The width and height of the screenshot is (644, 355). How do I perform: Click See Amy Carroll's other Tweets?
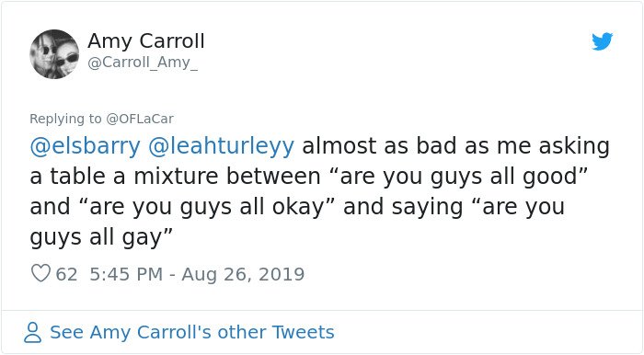pyautogui.click(x=191, y=332)
